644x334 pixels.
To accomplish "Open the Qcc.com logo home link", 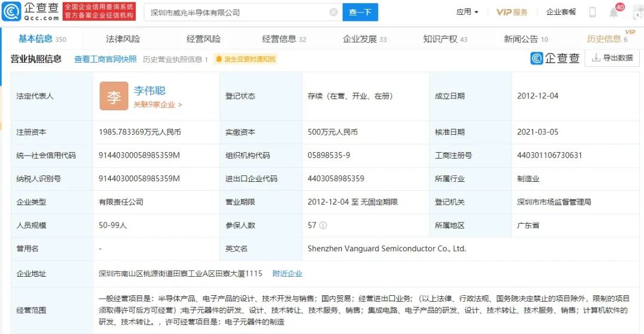I will [31, 11].
